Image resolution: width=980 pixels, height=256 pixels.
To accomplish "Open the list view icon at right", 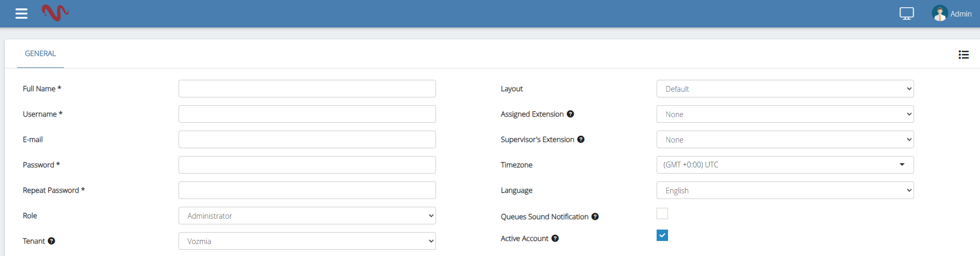I will 963,54.
